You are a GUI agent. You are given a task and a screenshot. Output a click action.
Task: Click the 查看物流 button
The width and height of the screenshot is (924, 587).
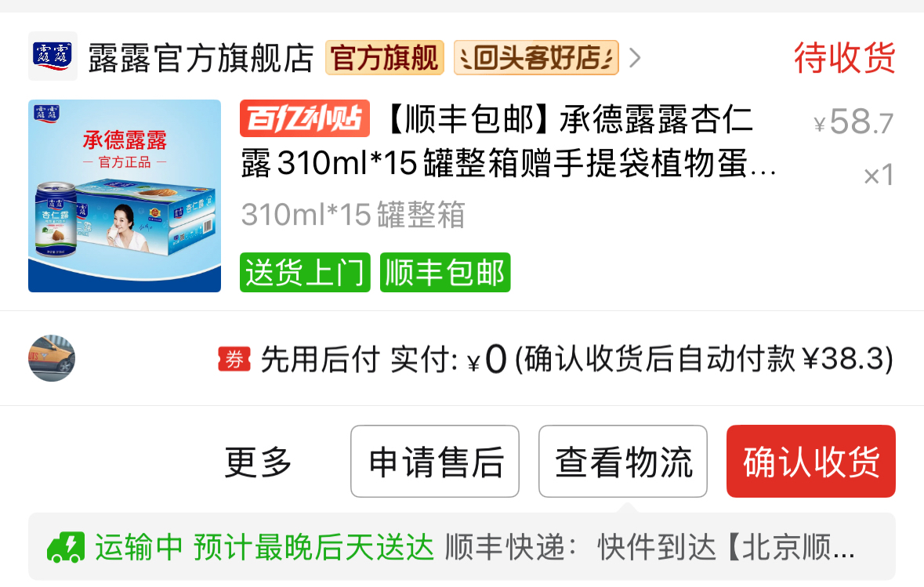click(623, 462)
